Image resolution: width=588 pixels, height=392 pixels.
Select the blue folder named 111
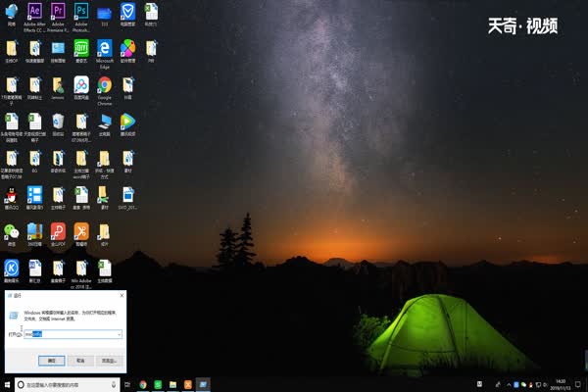(x=104, y=16)
